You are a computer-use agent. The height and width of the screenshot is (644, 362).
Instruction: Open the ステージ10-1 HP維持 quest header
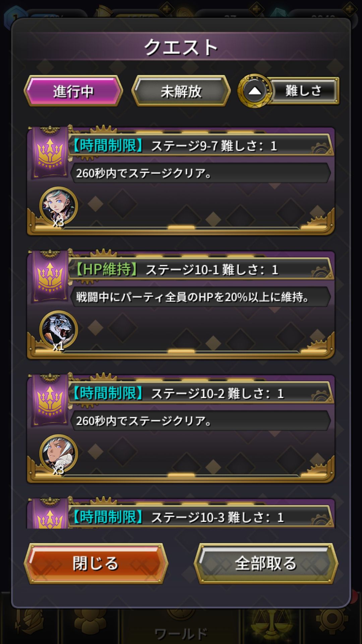coord(201,270)
